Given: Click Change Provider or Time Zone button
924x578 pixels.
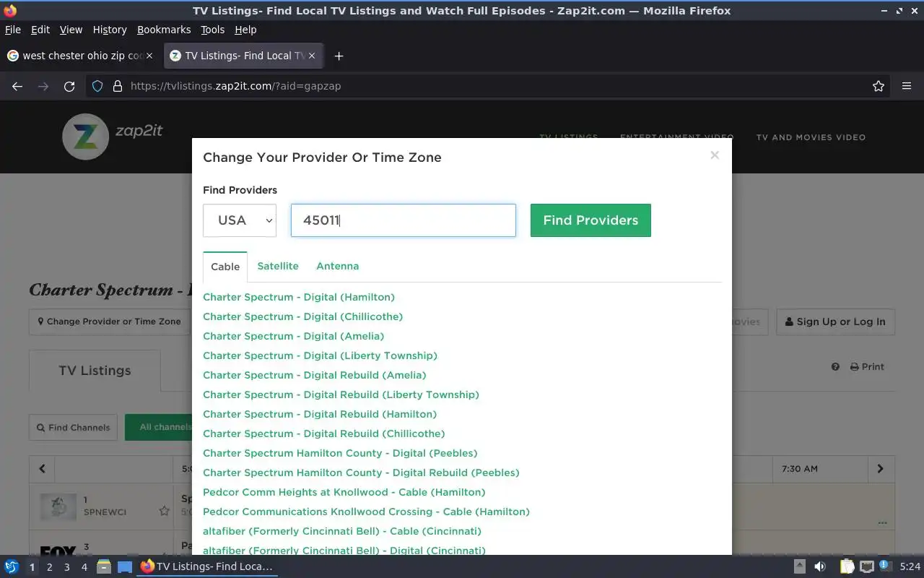Looking at the screenshot, I should tap(110, 322).
